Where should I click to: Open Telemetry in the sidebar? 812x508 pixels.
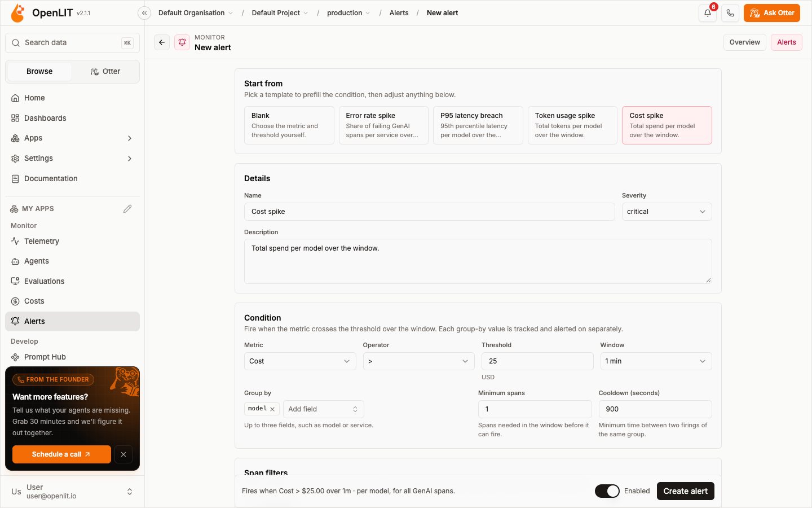72,241
